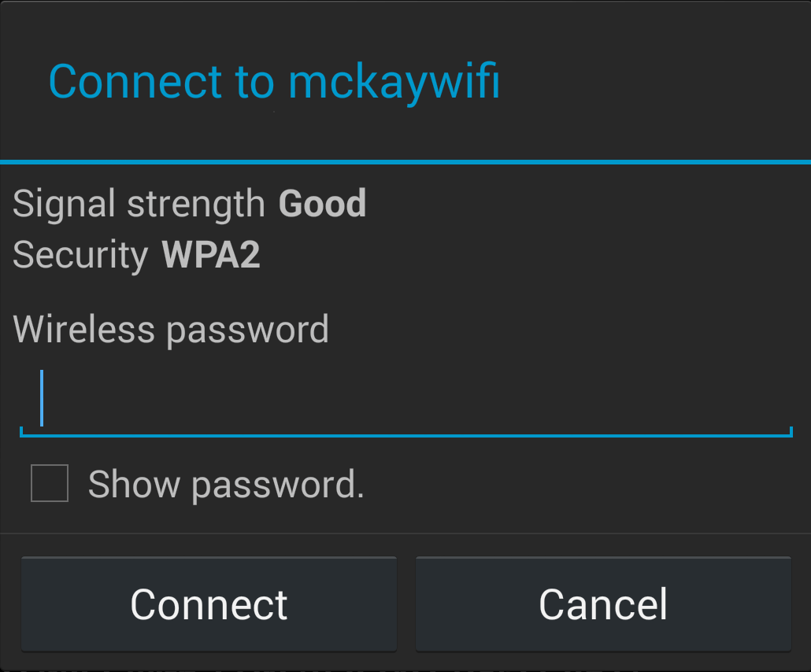Click the bold "WPA2" security value
The image size is (811, 672).
point(211,254)
